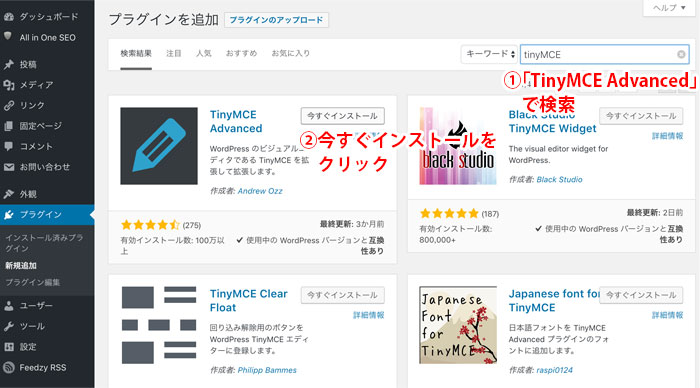The height and width of the screenshot is (388, 700).
Task: Switch to the 人気 tab
Action: click(x=204, y=54)
